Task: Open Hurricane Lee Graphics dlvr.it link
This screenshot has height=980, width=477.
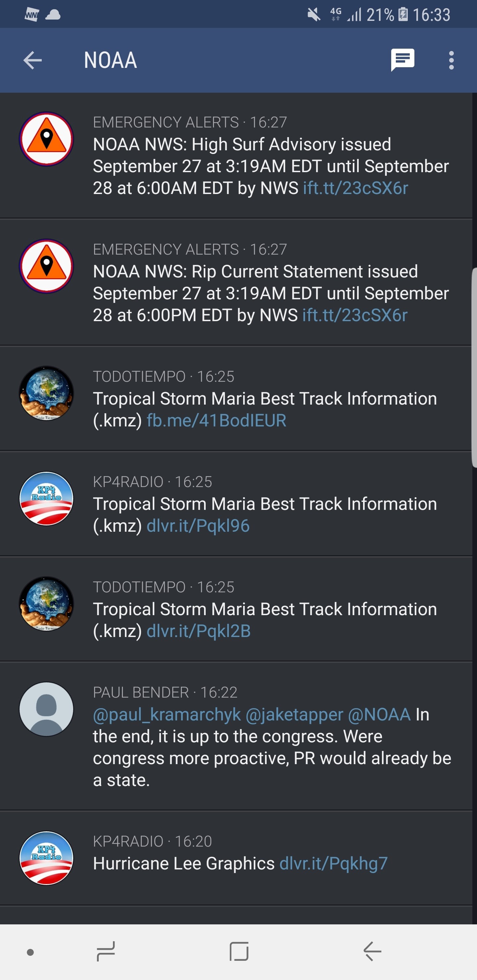Action: (334, 863)
